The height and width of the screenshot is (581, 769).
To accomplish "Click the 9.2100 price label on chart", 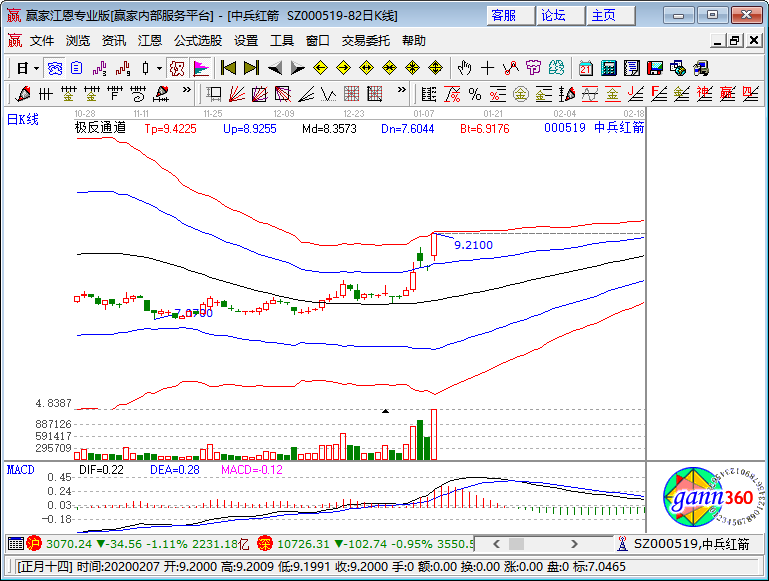I will coord(473,245).
